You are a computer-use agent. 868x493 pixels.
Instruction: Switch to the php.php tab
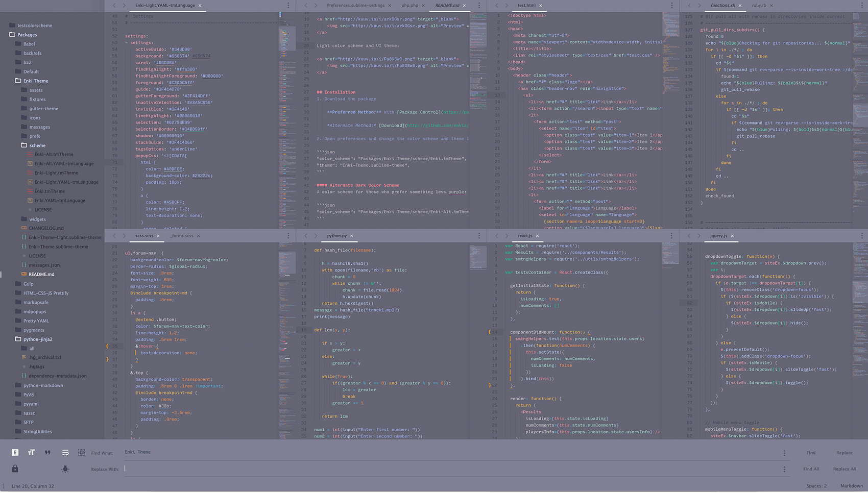point(409,6)
